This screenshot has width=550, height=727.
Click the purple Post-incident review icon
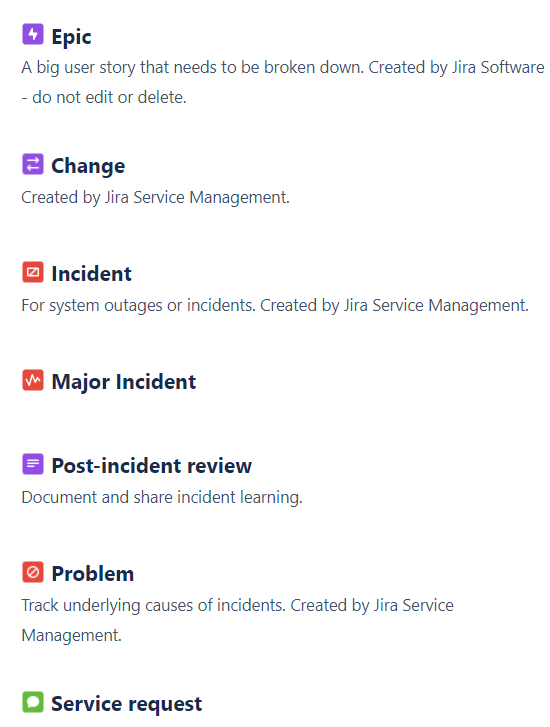point(32,464)
